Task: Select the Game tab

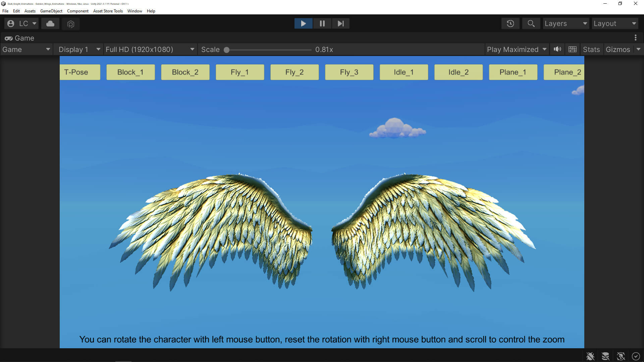Action: pyautogui.click(x=19, y=38)
